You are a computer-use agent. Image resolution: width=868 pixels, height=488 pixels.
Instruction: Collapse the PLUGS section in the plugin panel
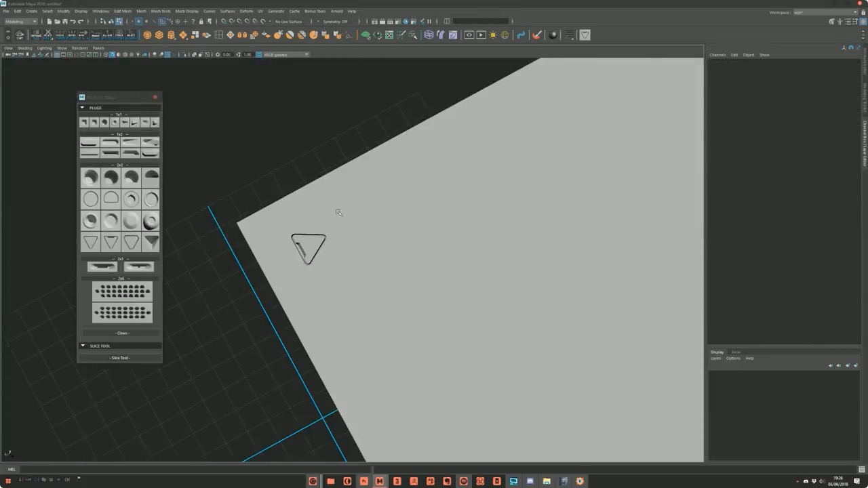coord(82,108)
